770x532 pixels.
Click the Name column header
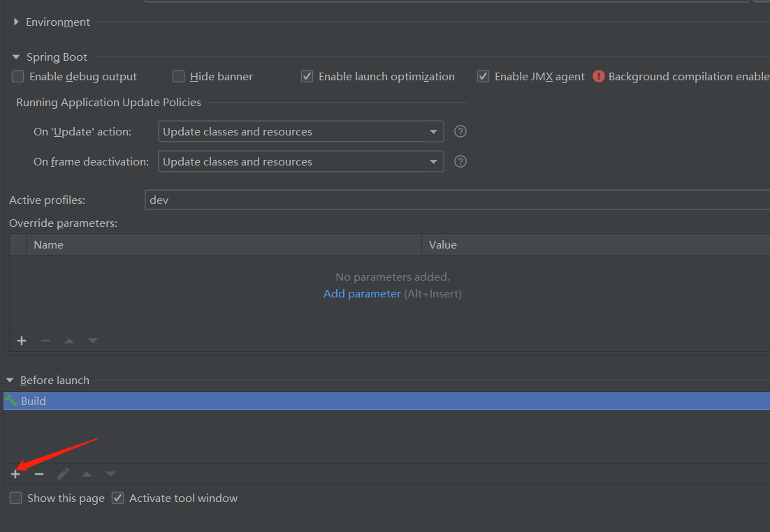224,244
